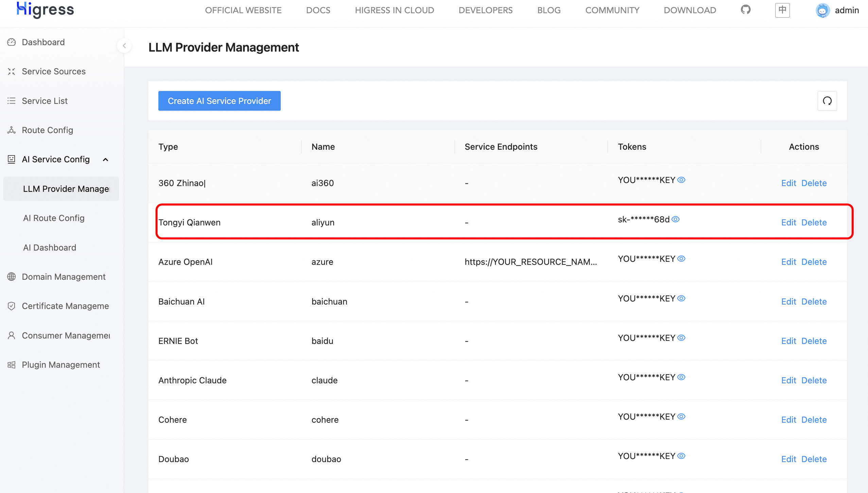Show the ai360 token value
Viewport: 868px width, 493px height.
tap(681, 180)
